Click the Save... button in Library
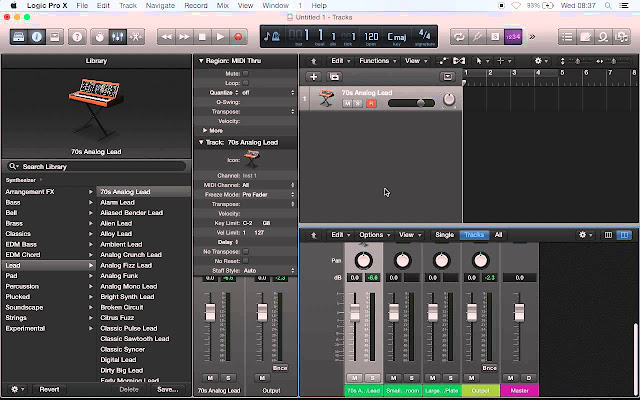The image size is (640, 400). [x=168, y=389]
